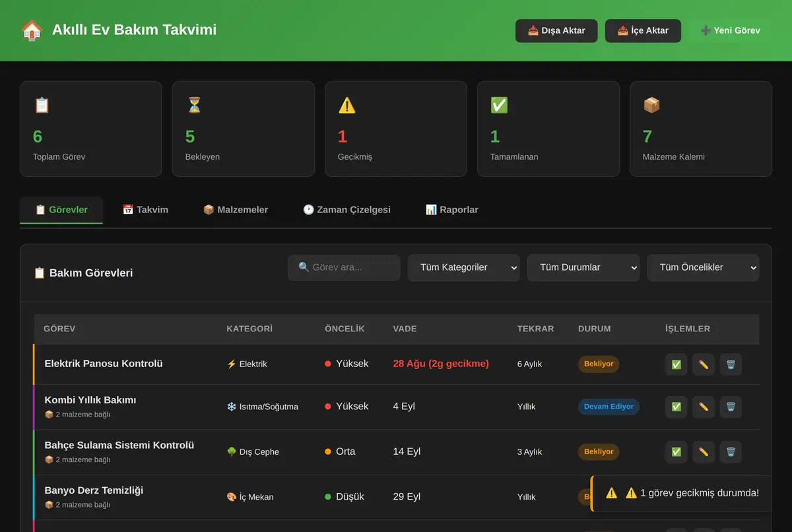
Task: Click the checkmark icon on Tamamlanan card
Action: (499, 105)
